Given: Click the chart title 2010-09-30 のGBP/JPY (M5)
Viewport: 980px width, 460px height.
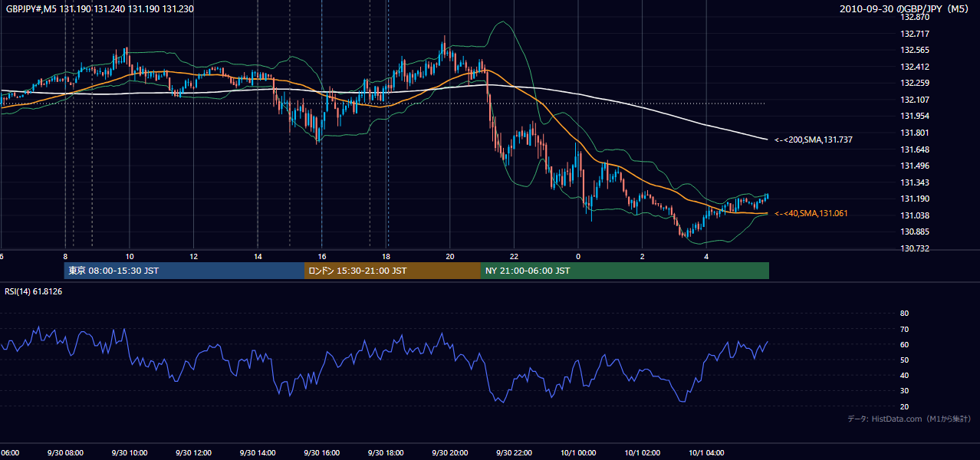Looking at the screenshot, I should click(x=905, y=9).
